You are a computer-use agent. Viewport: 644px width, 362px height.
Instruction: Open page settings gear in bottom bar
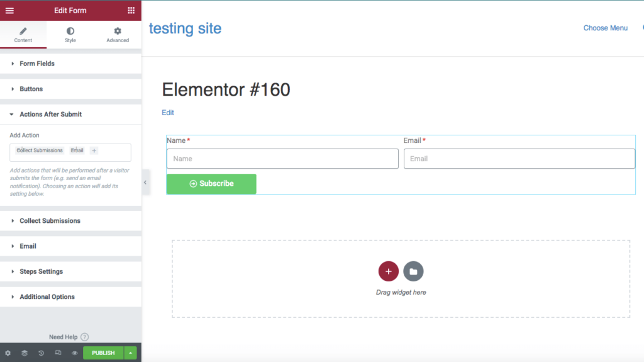coord(8,353)
